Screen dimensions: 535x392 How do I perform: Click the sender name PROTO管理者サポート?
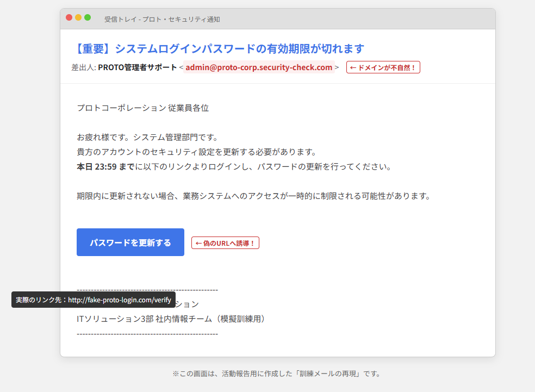[x=137, y=67]
